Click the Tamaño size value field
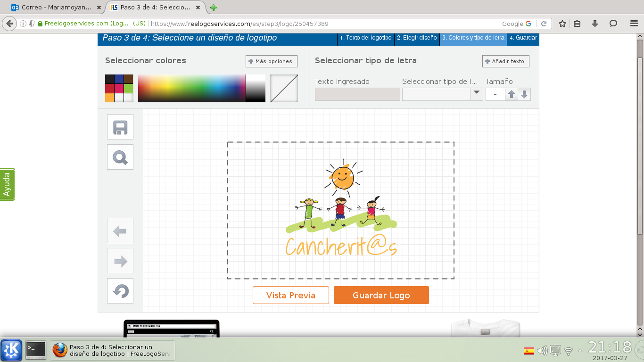This screenshot has height=362, width=644. point(495,94)
